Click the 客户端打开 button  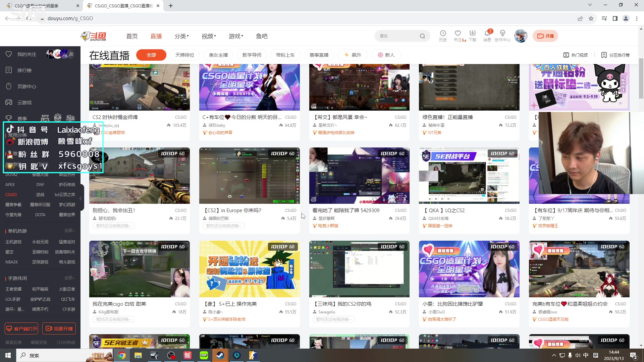click(x=21, y=328)
